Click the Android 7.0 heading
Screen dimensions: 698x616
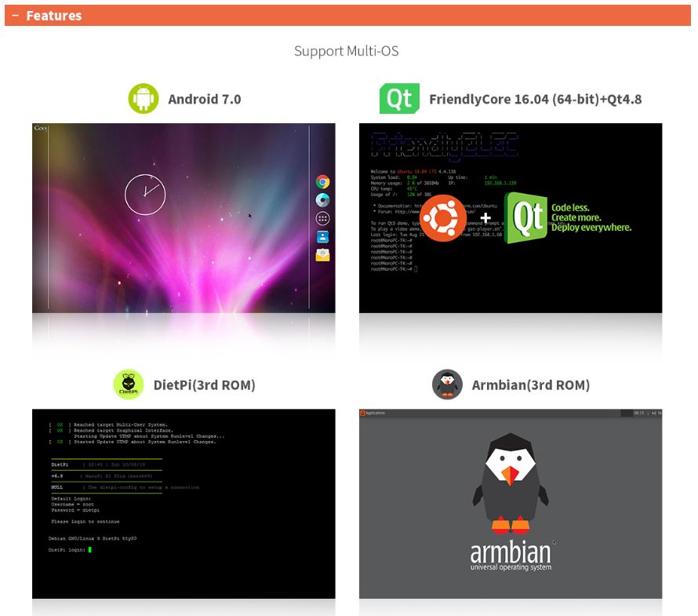coord(204,100)
